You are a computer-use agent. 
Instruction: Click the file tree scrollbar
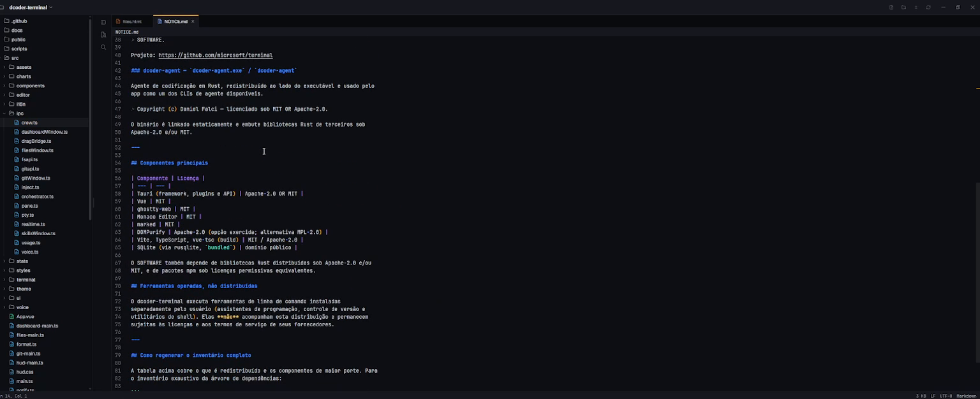[91, 119]
